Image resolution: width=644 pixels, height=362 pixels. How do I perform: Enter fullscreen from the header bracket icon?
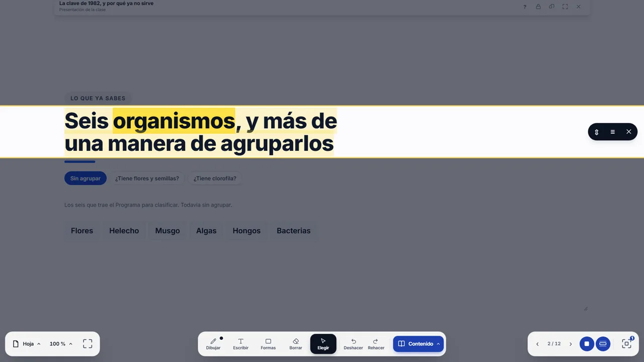click(x=565, y=7)
